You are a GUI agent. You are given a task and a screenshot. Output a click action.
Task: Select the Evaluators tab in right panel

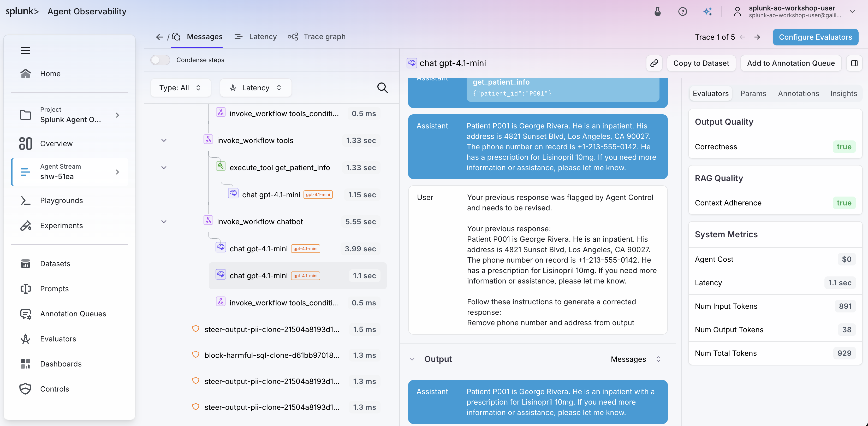[x=711, y=94]
